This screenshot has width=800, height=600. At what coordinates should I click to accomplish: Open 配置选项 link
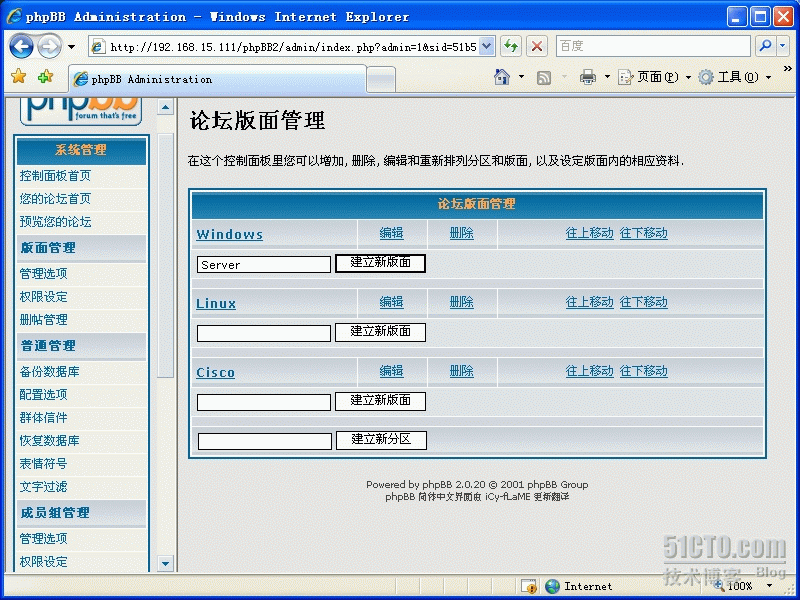(x=43, y=395)
